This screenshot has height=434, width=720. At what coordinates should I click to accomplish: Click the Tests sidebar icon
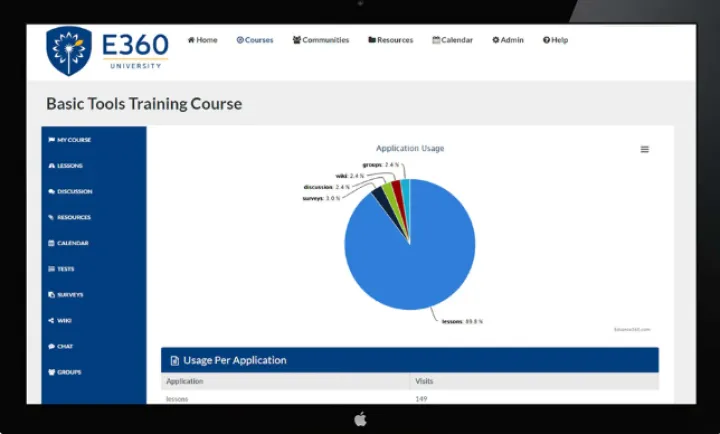(51, 269)
